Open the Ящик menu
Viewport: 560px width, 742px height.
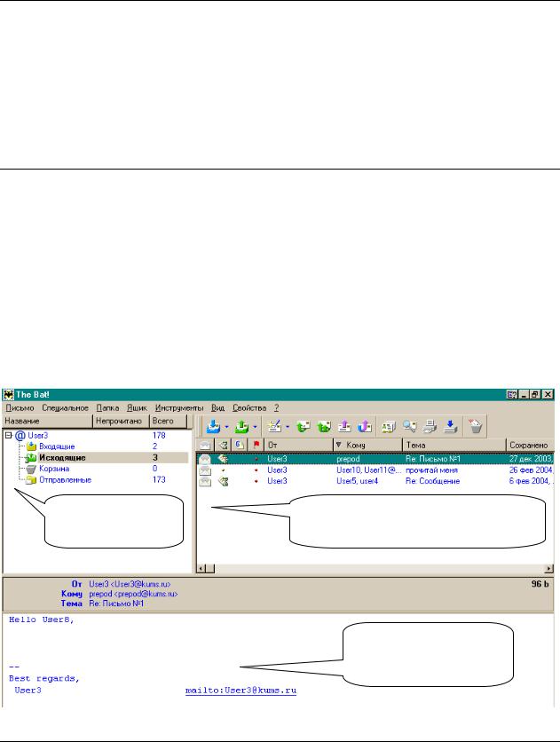coord(137,408)
